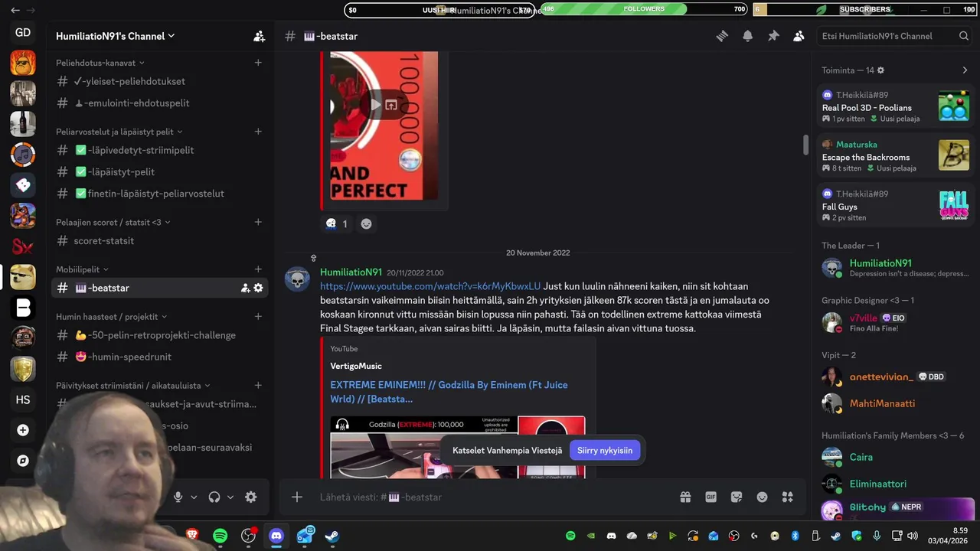
Task: Add channel to Peliehdotus-kanavat category
Action: [x=258, y=63]
